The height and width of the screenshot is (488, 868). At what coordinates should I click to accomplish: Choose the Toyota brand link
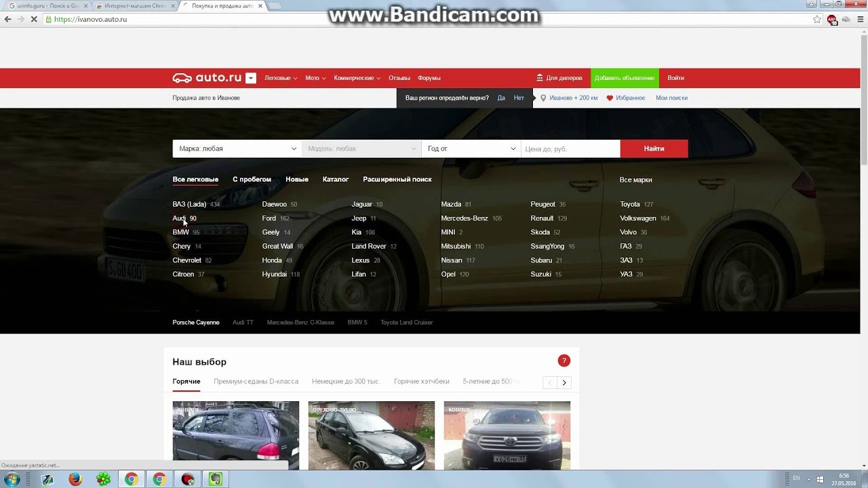(630, 204)
